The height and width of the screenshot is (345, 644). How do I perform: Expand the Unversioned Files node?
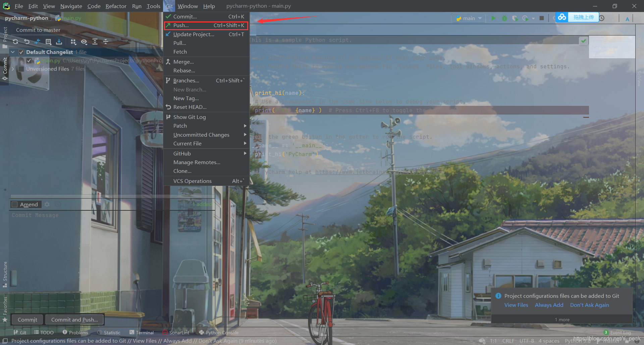(x=13, y=69)
